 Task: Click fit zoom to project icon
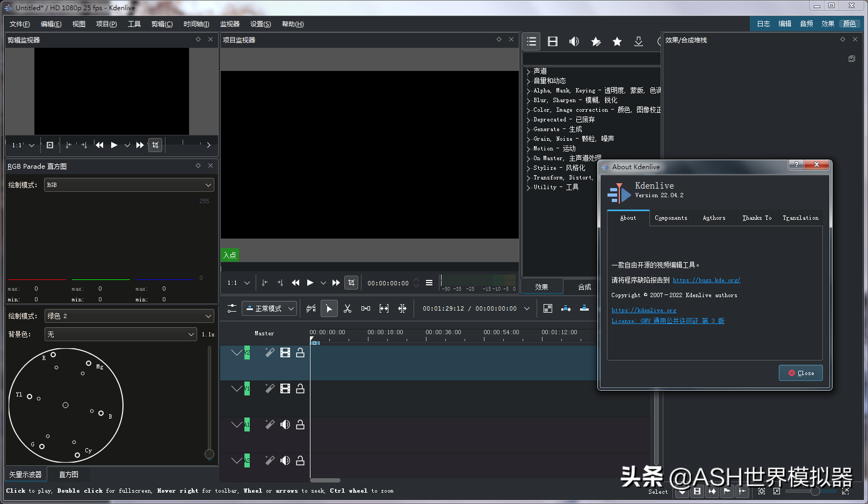pos(762,491)
